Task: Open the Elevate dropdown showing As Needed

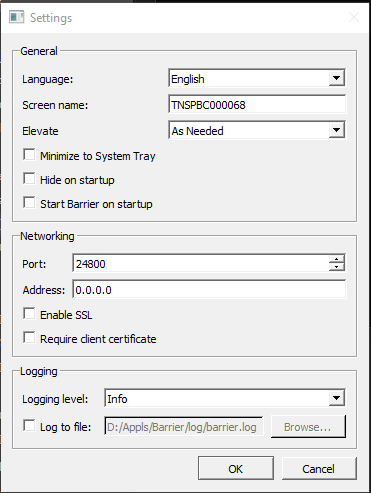Action: click(257, 130)
